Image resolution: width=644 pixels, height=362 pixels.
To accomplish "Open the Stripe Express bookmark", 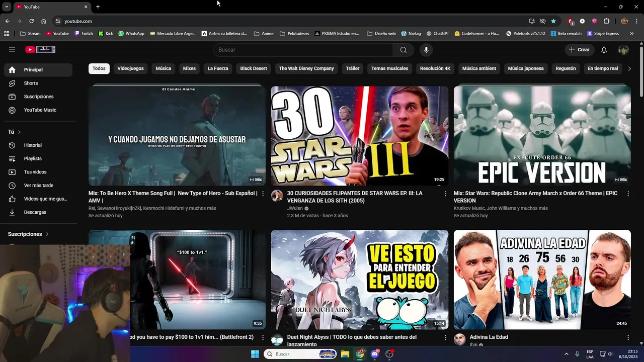I will coord(603,34).
